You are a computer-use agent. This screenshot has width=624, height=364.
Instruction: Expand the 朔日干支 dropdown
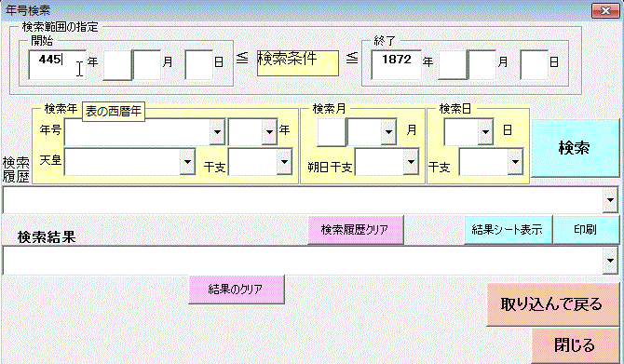[411, 161]
